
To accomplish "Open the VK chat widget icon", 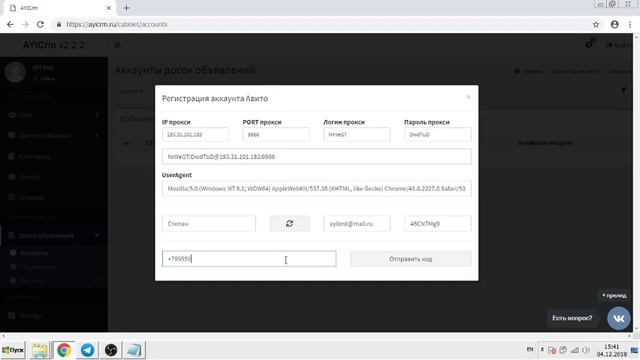I will (618, 318).
